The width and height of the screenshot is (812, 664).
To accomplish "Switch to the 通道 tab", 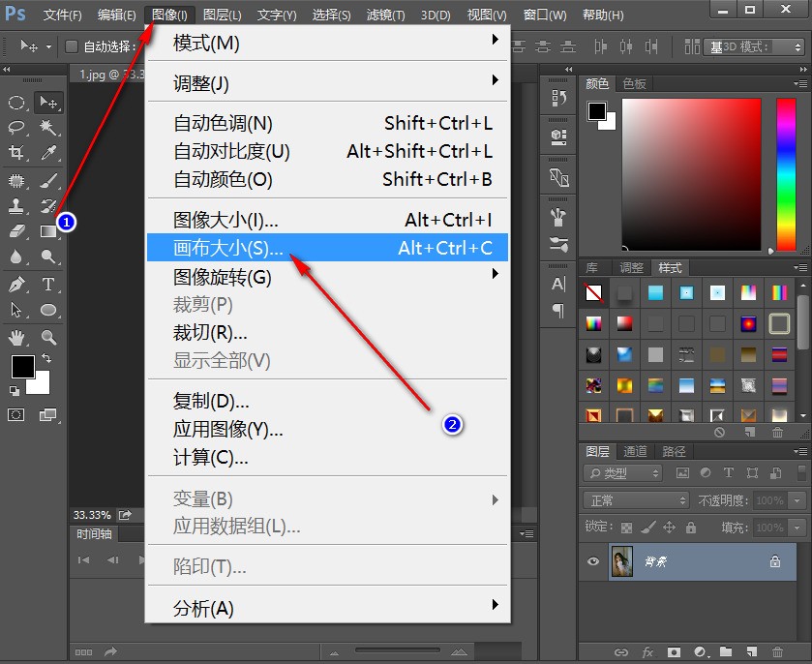I will coord(635,451).
